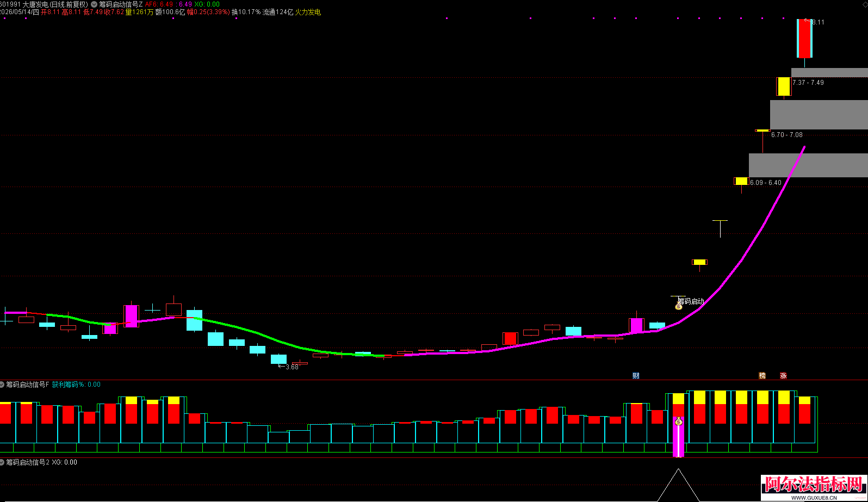Image resolution: width=868 pixels, height=502 pixels.
Task: Select the latest red candlestick at 8.11
Action: click(804, 39)
